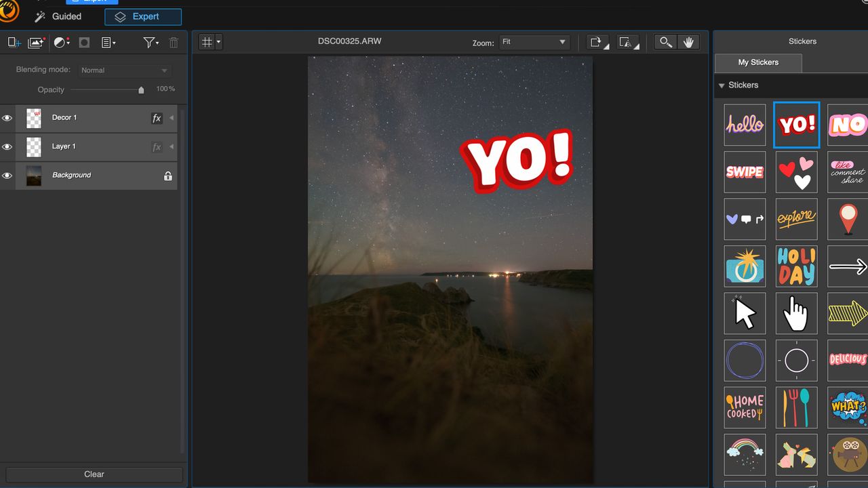Hide the Decor 1 layer

point(7,118)
